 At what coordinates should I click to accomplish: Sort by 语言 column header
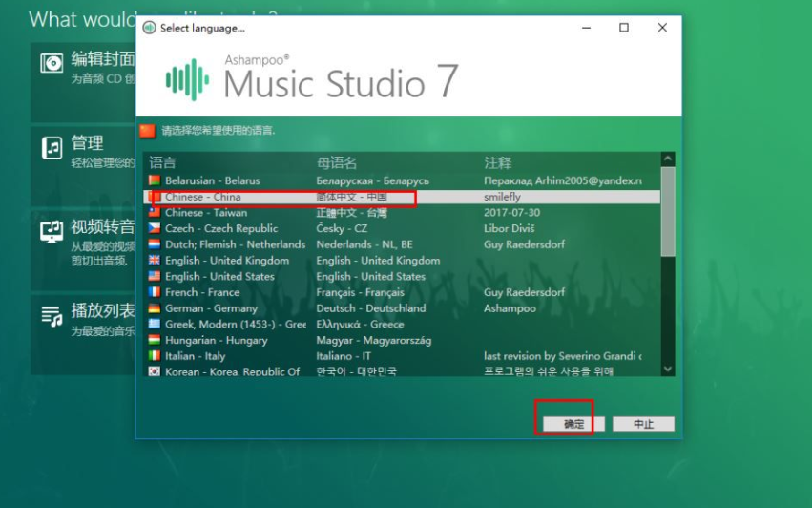(x=163, y=163)
